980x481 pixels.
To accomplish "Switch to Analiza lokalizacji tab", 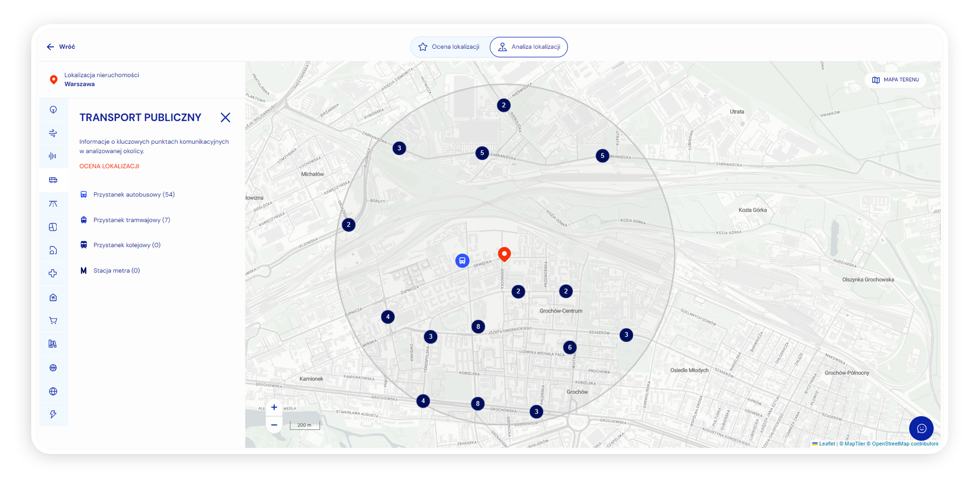I will pos(529,47).
